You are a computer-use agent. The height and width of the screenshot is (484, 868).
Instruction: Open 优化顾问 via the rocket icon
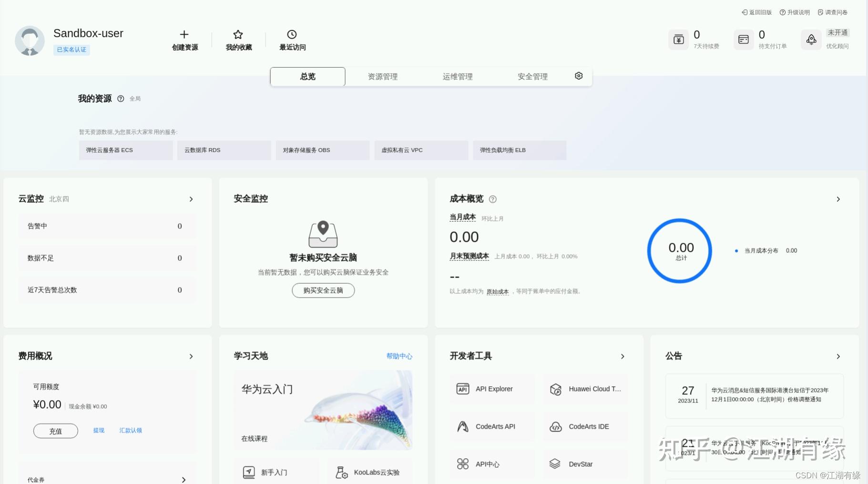pos(810,40)
